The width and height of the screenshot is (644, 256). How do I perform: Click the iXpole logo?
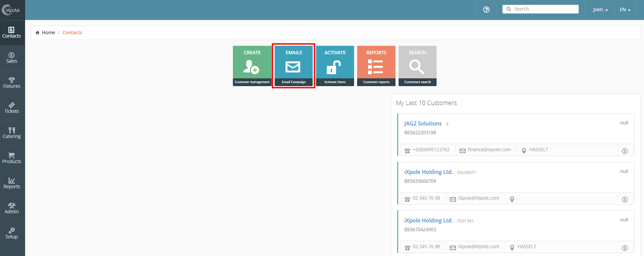(11, 10)
